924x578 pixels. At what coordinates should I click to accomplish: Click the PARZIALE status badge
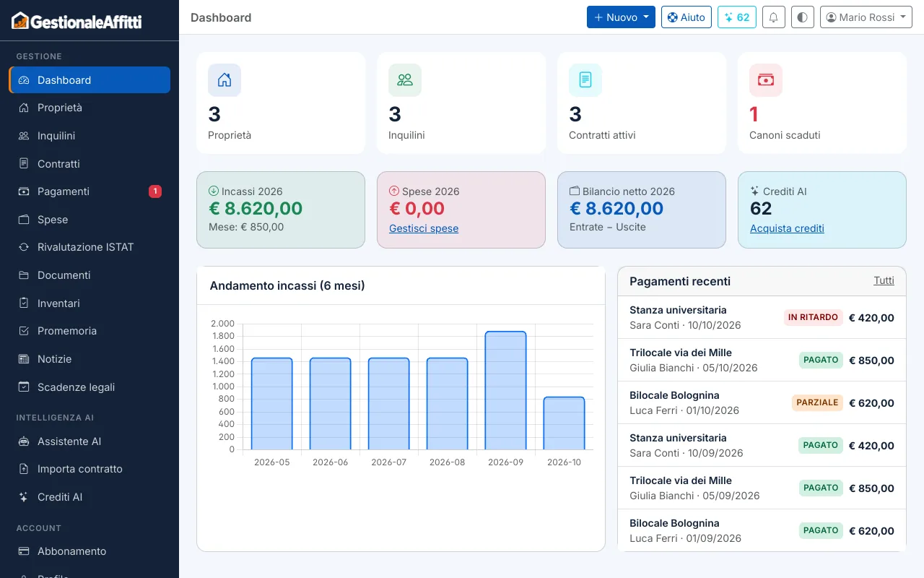point(817,402)
